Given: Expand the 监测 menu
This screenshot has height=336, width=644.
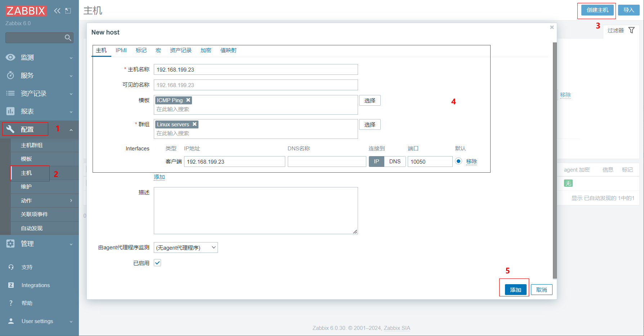Looking at the screenshot, I should click(x=71, y=58).
